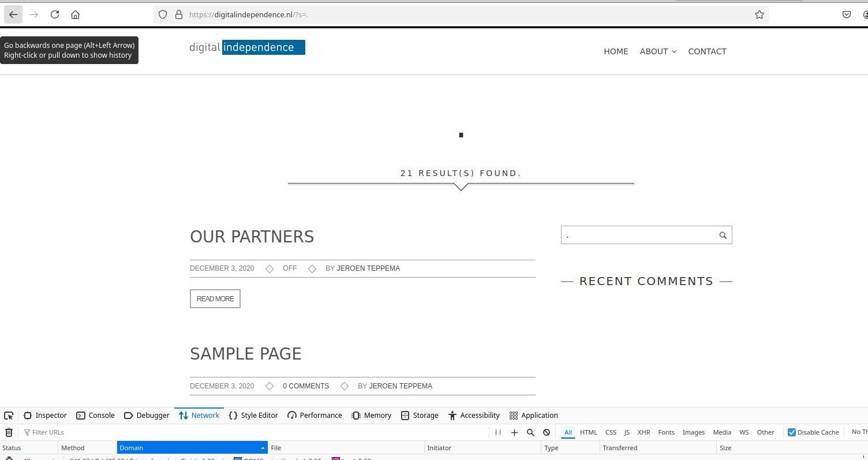
Task: Clear network log with trash icon
Action: 9,432
